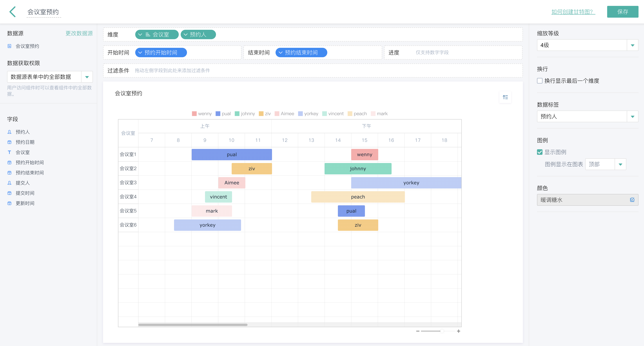Click the 预约人 field user icon

[9, 132]
